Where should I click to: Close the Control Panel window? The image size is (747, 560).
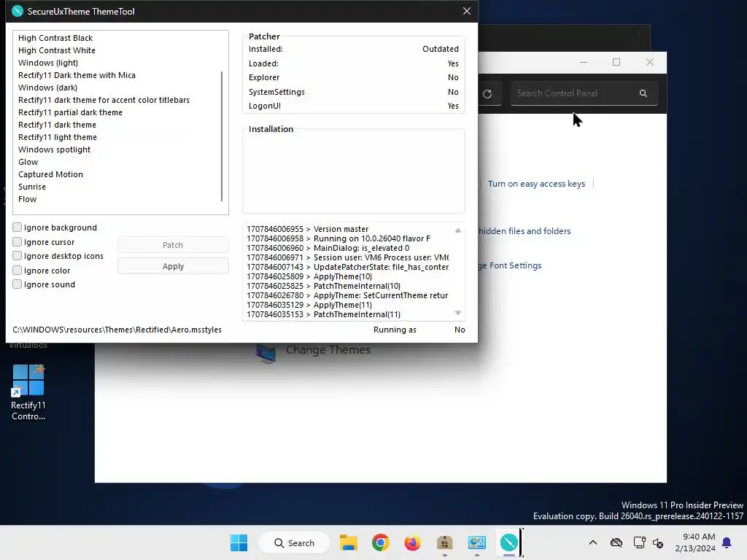(x=650, y=62)
